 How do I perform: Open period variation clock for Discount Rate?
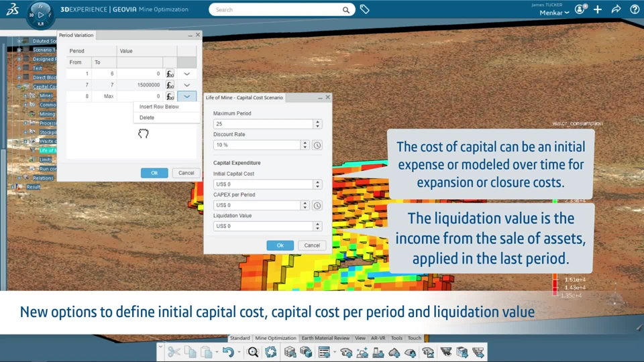317,145
